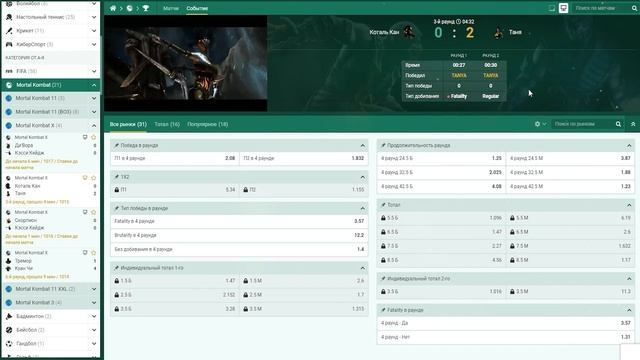
Task: Click the magnifier in the markets search
Action: tap(618, 124)
